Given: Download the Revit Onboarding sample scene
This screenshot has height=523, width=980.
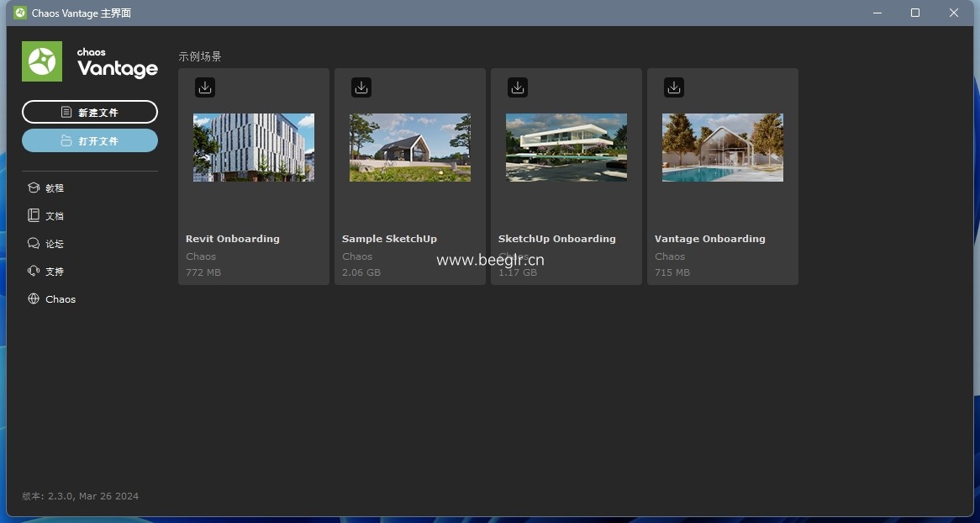Looking at the screenshot, I should pos(205,87).
